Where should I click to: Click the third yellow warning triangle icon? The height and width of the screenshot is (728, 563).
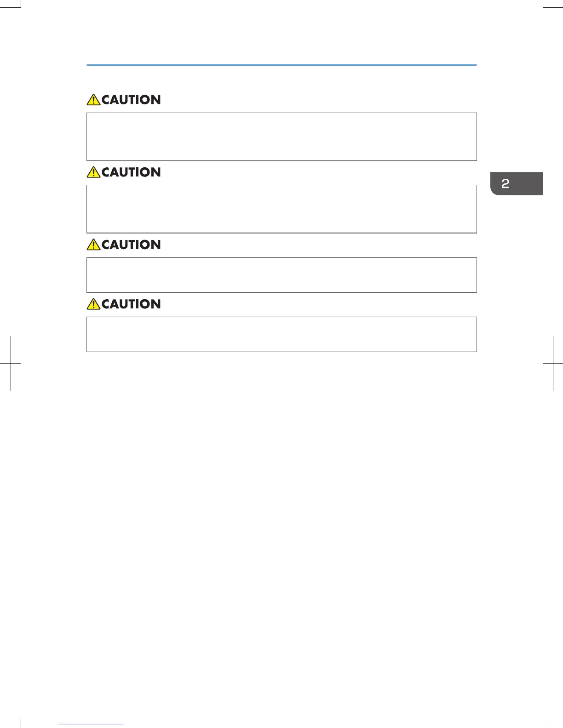coord(93,245)
